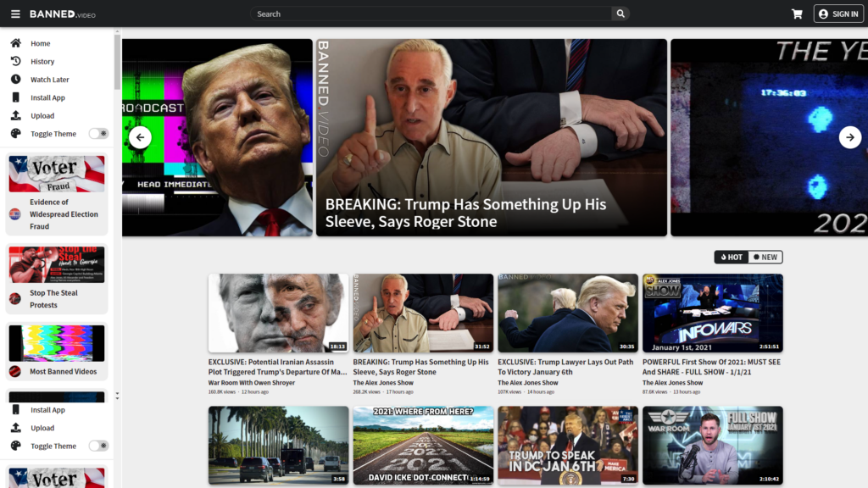Open the Stop the Steal channel thumbnail
868x488 pixels.
[57, 264]
